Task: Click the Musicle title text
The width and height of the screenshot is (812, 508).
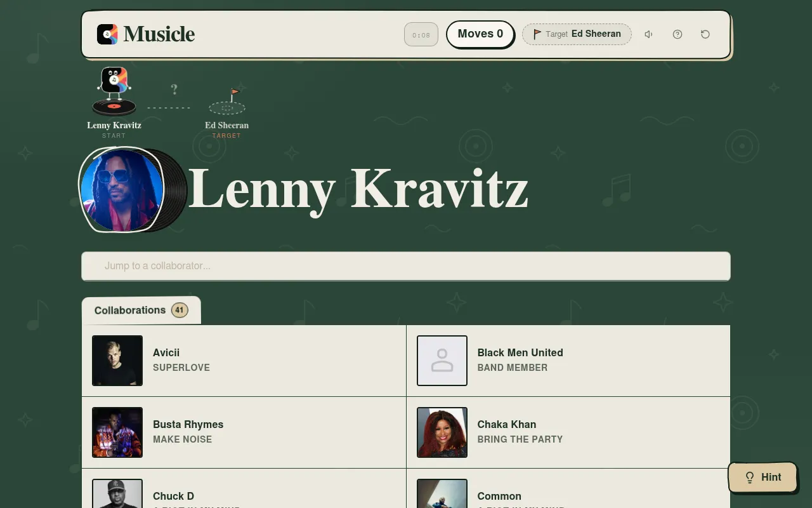Action: coord(159,34)
